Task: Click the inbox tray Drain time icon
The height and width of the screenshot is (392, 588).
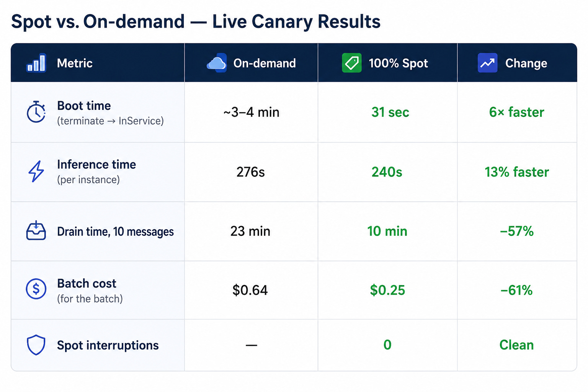Action: point(36,230)
